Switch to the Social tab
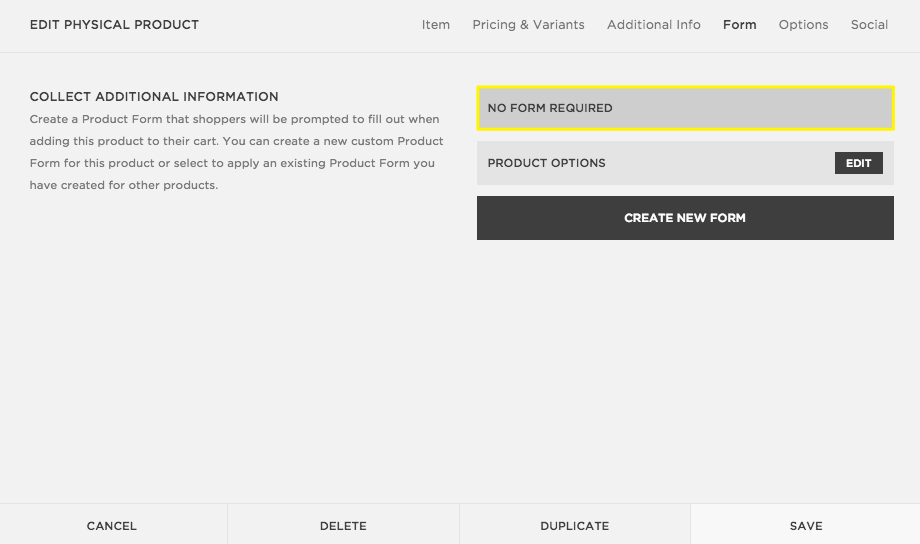920x544 pixels. pos(869,25)
